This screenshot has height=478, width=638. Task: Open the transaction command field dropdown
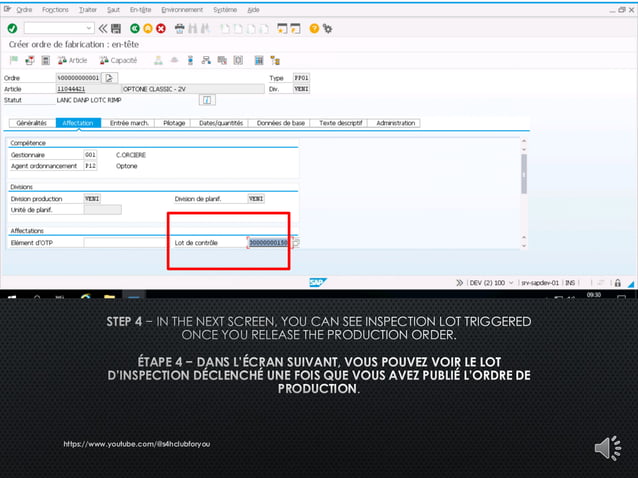(x=89, y=28)
